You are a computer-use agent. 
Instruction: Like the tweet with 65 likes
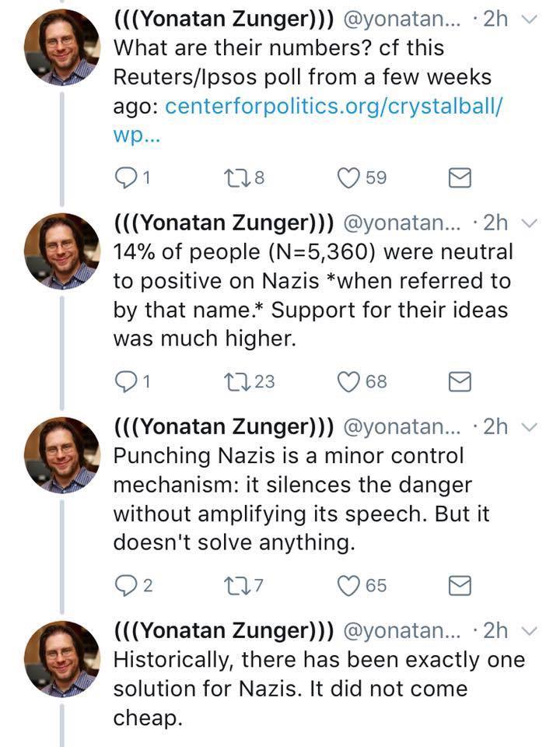click(348, 585)
